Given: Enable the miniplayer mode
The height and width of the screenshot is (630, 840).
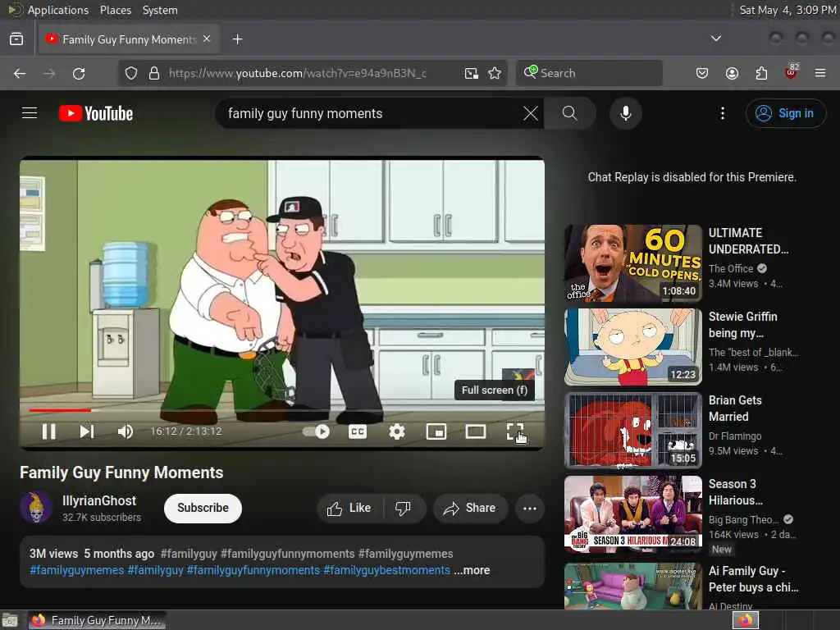Looking at the screenshot, I should [436, 431].
